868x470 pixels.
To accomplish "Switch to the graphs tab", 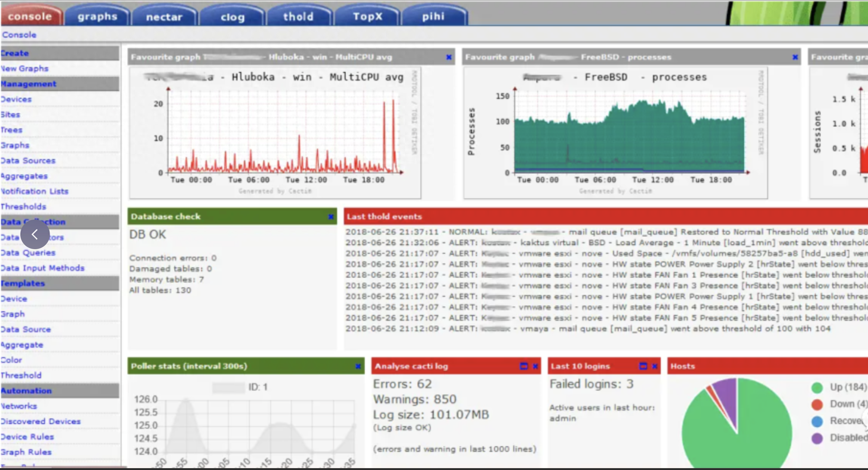I will pyautogui.click(x=97, y=16).
